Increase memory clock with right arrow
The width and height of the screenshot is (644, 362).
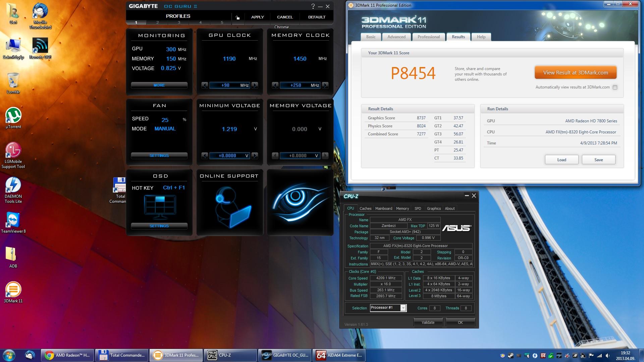tap(325, 85)
